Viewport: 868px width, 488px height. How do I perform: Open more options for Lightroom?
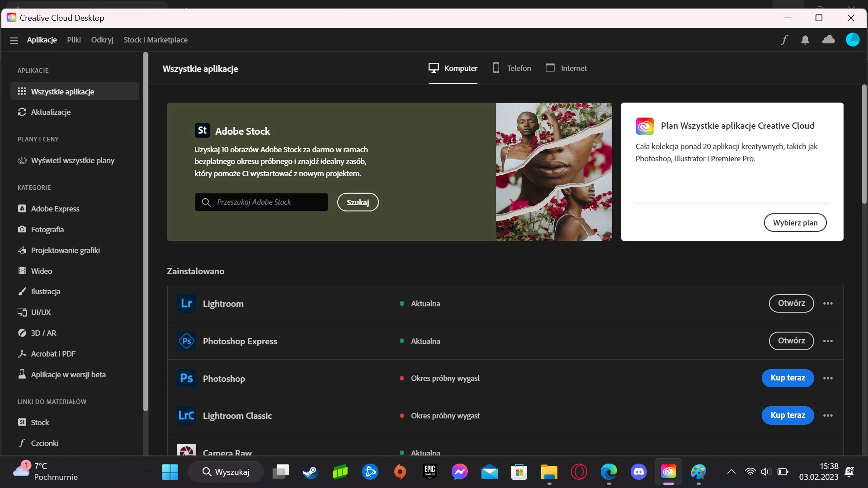coord(828,304)
